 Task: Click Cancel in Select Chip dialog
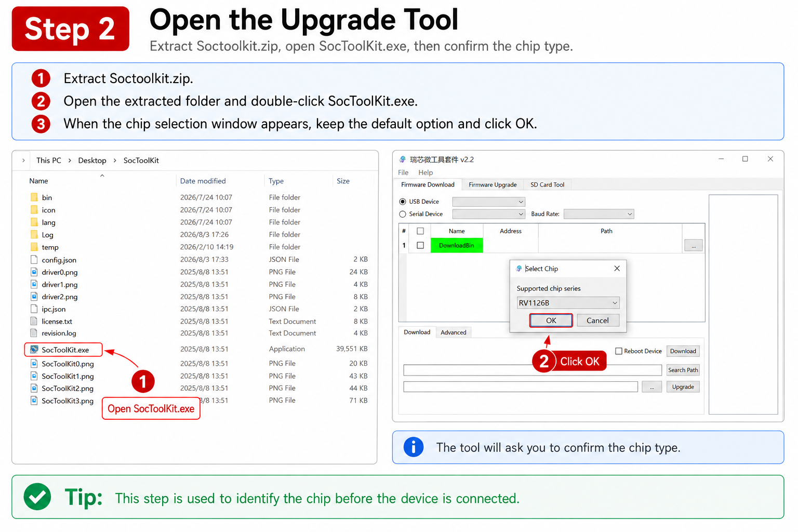tap(597, 321)
